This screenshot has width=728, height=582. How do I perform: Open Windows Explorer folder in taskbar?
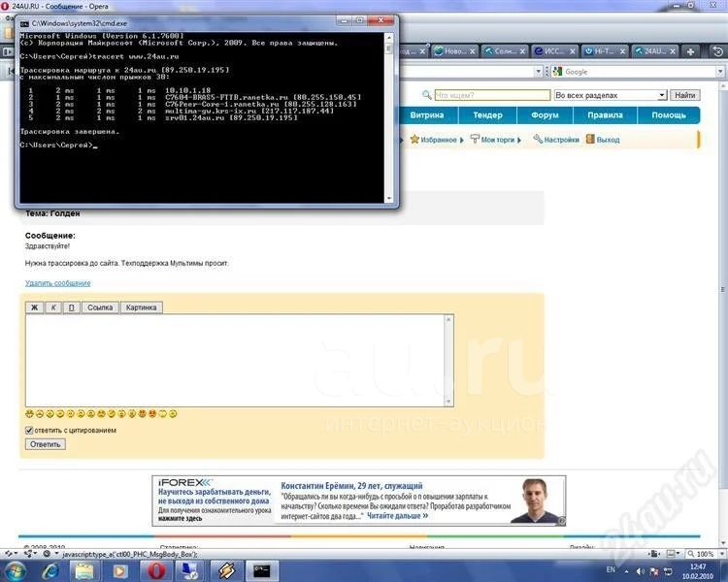84,571
